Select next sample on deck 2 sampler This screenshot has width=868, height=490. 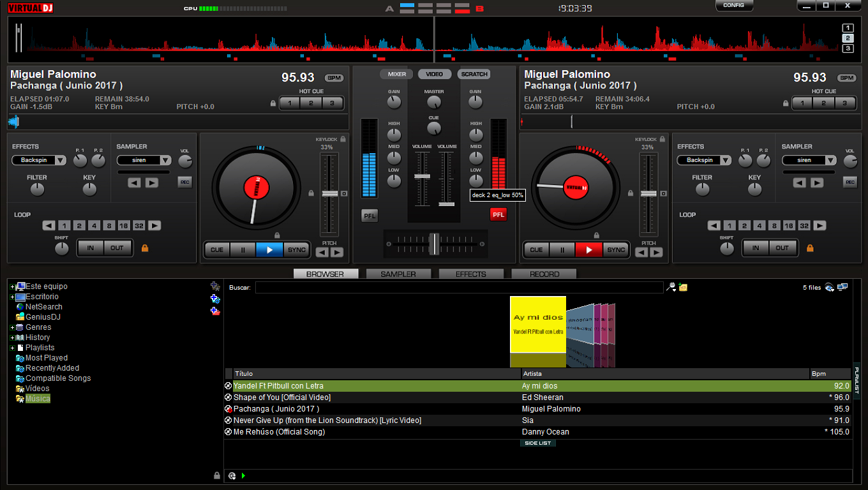[x=817, y=182]
